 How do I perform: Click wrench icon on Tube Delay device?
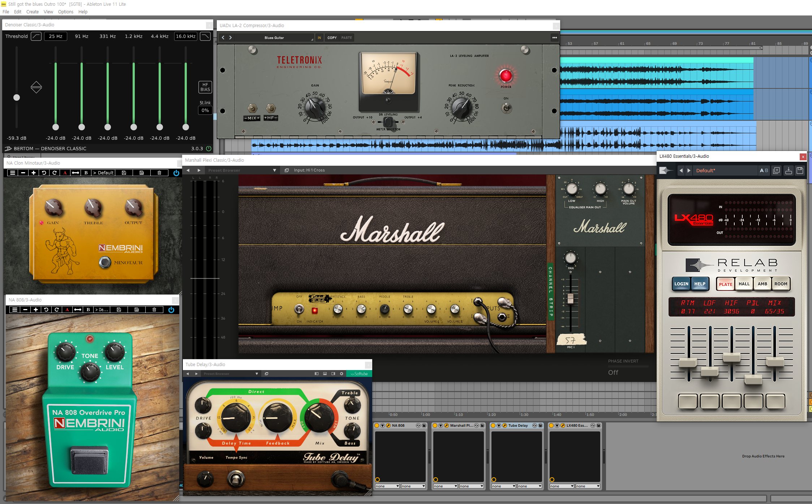click(505, 426)
